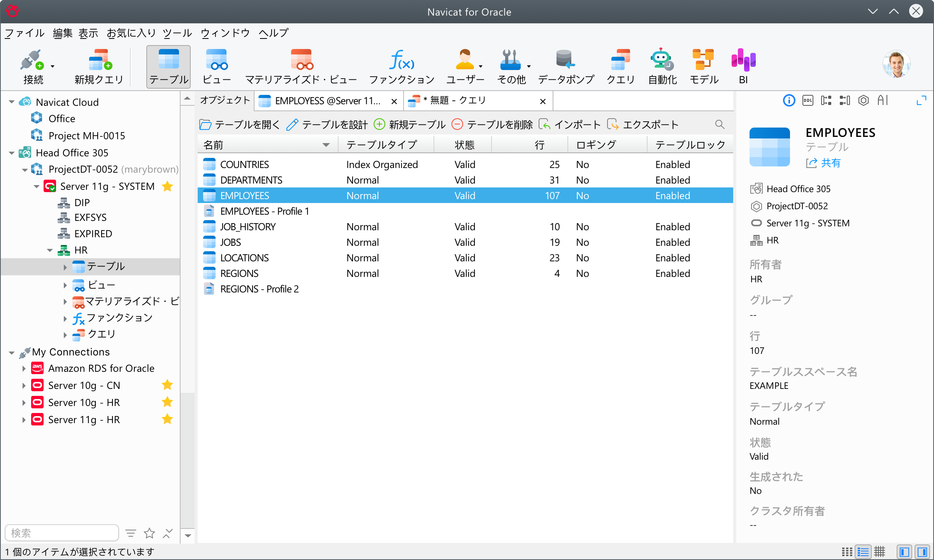This screenshot has width=934, height=560.
Task: Click the search magnifier in object toolbar
Action: 720,124
